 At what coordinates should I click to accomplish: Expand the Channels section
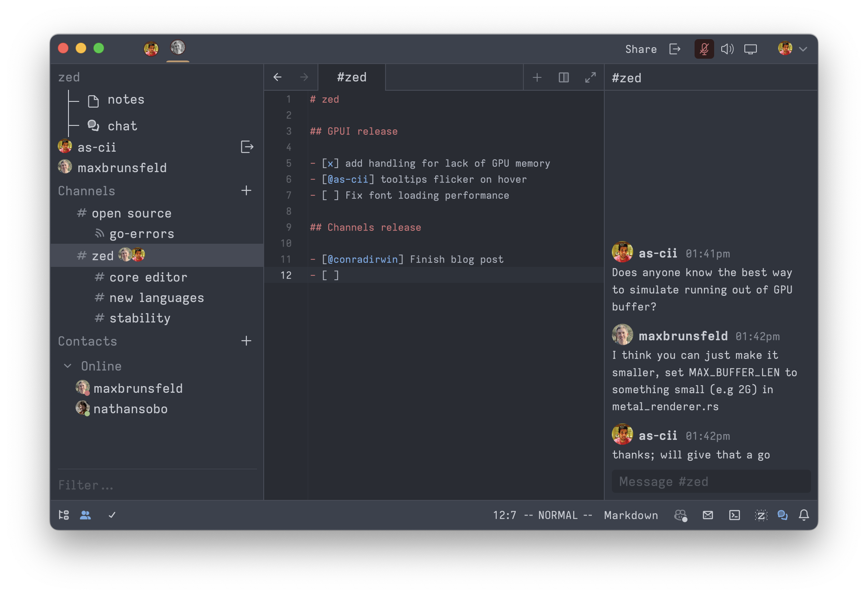86,191
